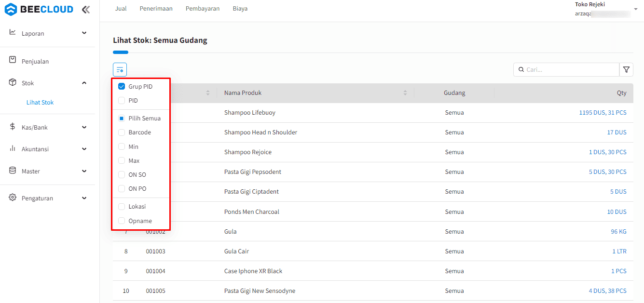This screenshot has height=303, width=644.
Task: Select the Shampoo Lifebuoy product name
Action: [x=250, y=113]
